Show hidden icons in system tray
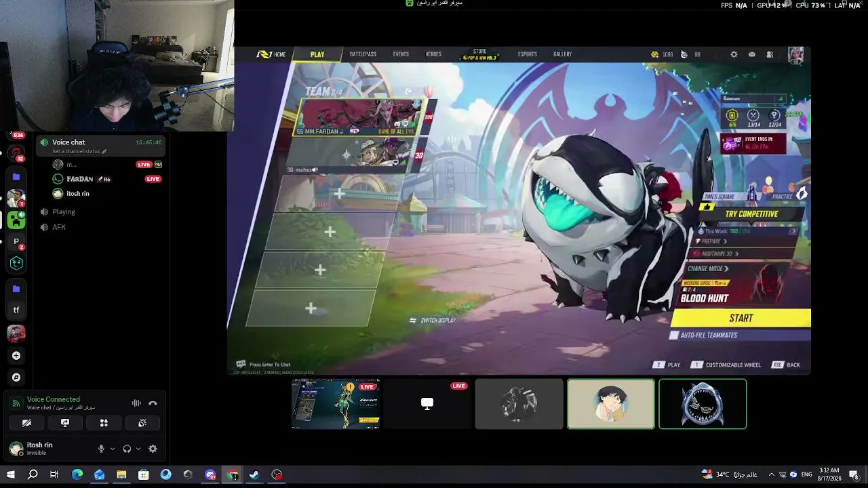This screenshot has height=488, width=868. pos(771,474)
